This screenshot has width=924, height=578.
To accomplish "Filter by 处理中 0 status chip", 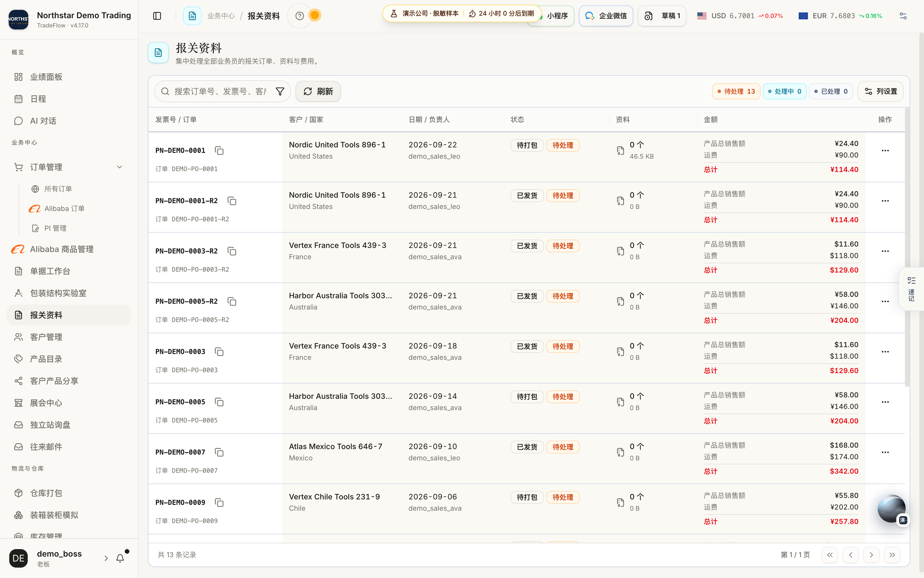I will (x=784, y=91).
